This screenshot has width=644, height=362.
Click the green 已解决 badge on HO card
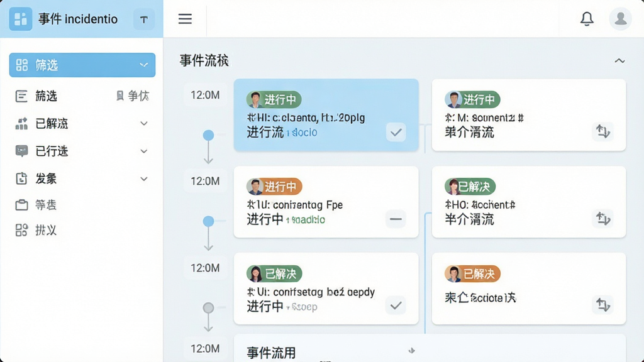click(x=470, y=187)
